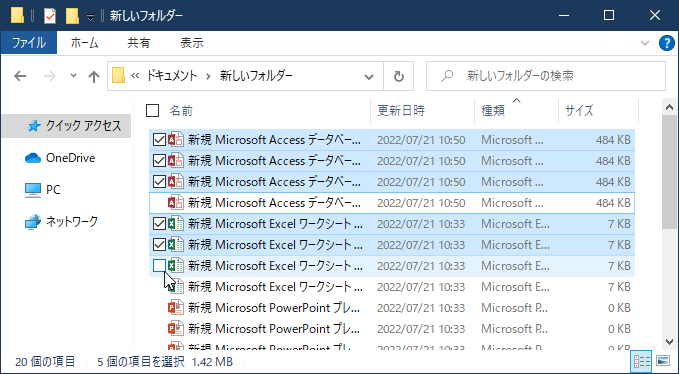Uncheck the second Access database checkbox
Image resolution: width=679 pixels, height=374 pixels.
point(159,161)
